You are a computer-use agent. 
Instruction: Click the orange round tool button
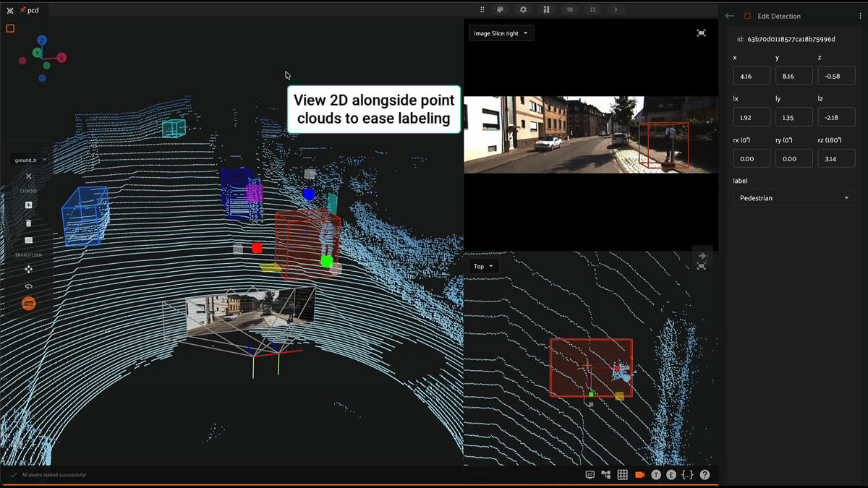[29, 304]
